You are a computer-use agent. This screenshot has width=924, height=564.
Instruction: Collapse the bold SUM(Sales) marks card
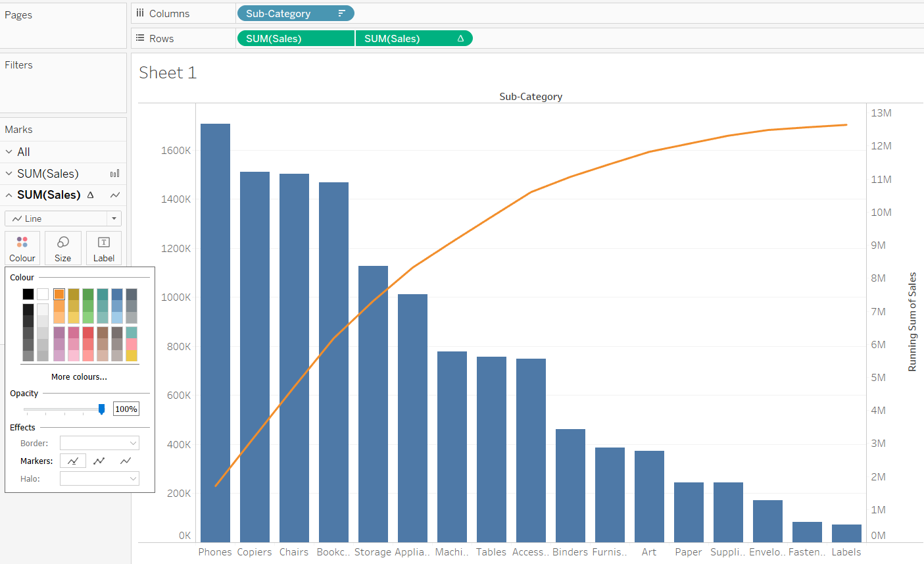[x=9, y=195]
